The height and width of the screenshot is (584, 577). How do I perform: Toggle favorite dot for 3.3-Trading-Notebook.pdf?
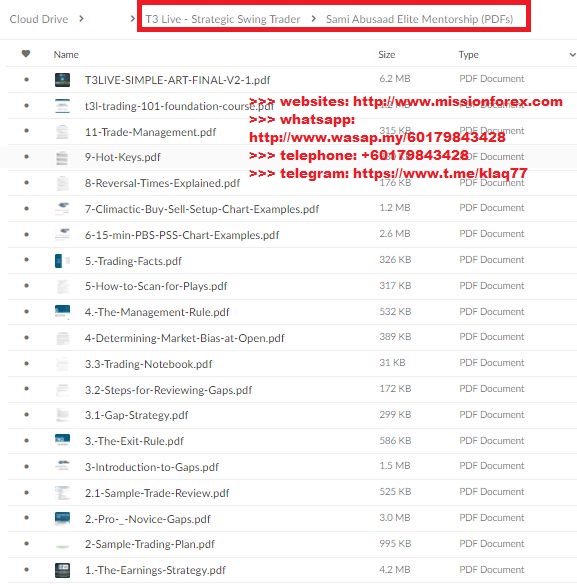point(26,363)
